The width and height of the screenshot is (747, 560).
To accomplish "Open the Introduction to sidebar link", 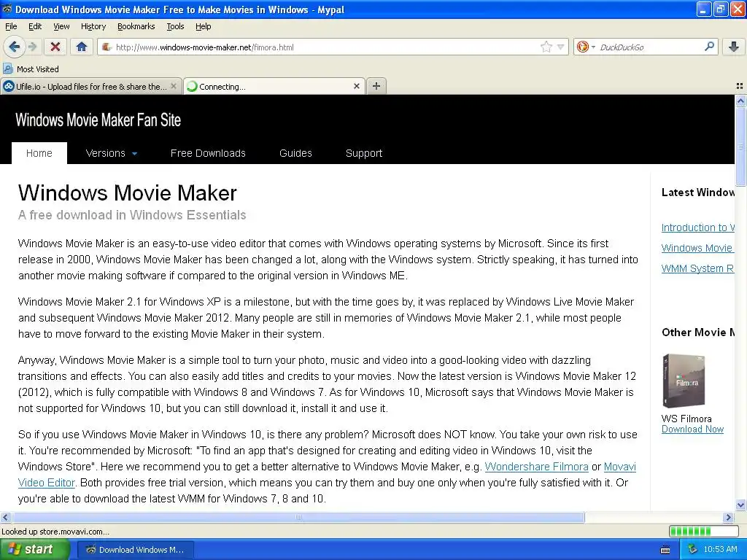I will pos(697,227).
